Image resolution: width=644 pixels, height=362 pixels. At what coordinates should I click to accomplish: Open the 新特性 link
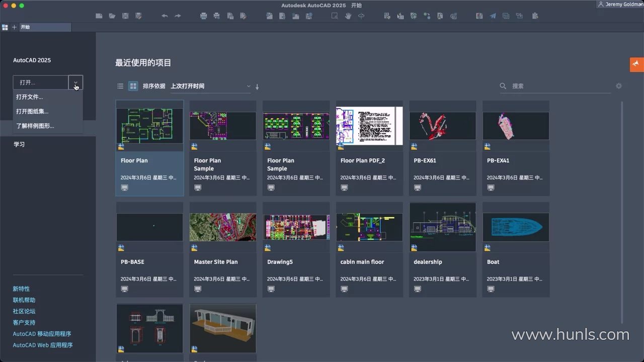(x=21, y=289)
